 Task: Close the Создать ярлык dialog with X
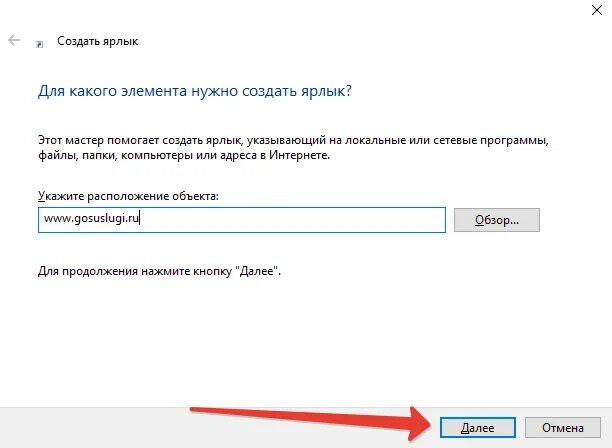597,10
